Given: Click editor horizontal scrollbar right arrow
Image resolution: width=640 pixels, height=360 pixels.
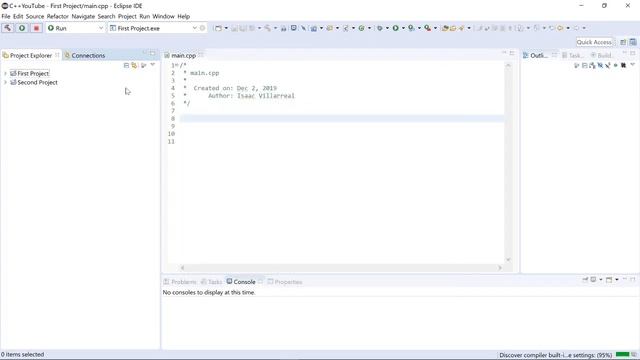Looking at the screenshot, I should (x=500, y=268).
